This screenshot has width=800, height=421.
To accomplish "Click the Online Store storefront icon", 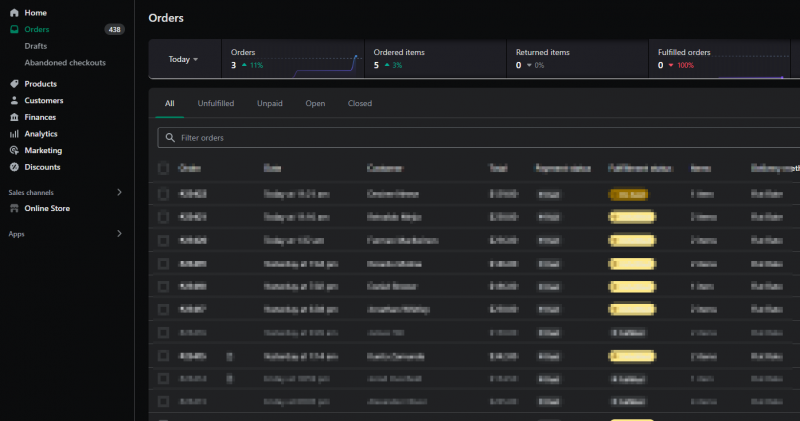I will [x=14, y=208].
